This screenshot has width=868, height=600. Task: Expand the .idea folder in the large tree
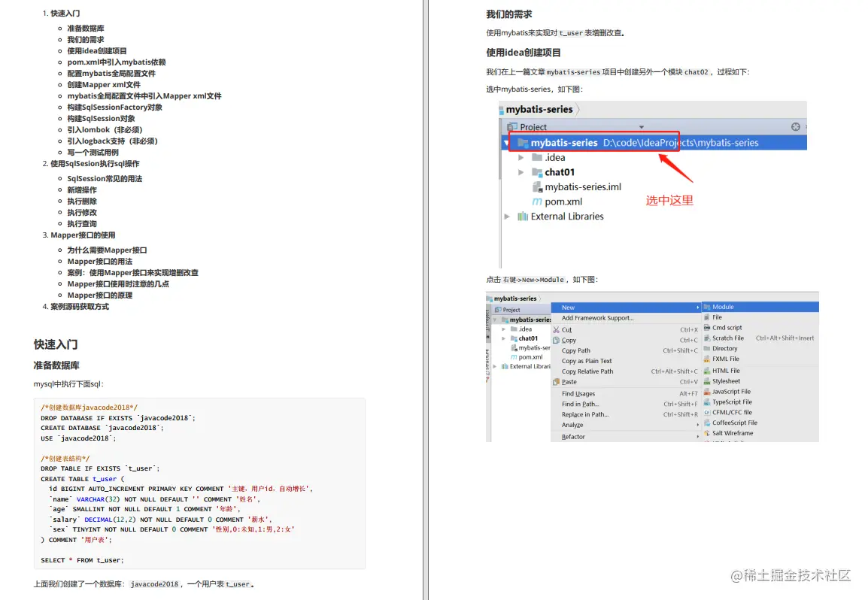coord(521,158)
